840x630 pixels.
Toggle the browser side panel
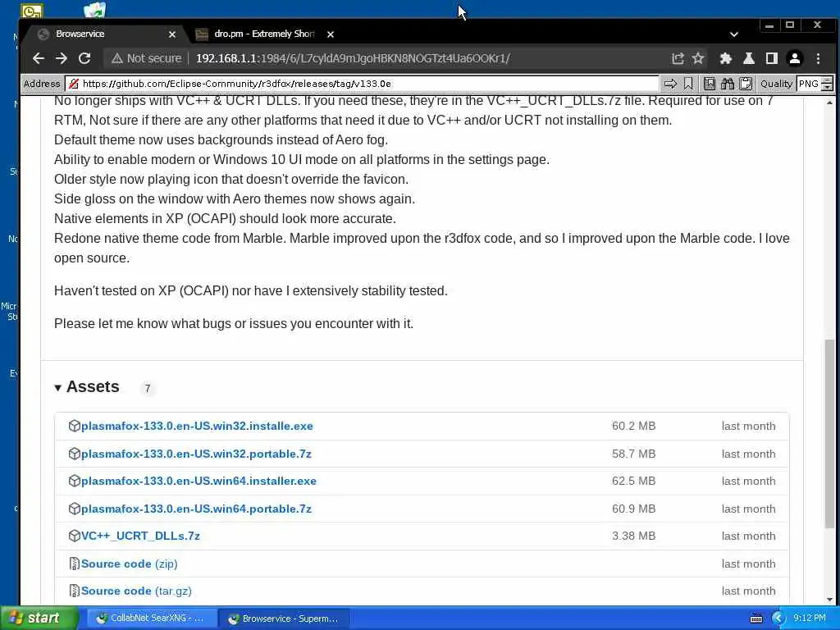(x=771, y=58)
